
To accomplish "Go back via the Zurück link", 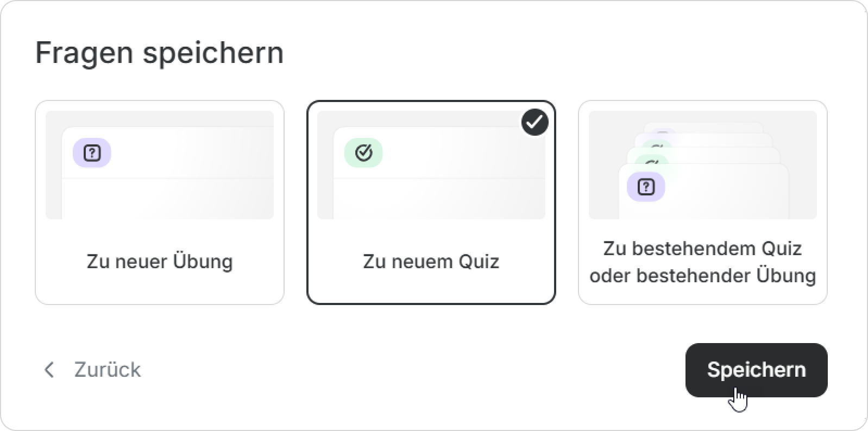I will click(107, 370).
